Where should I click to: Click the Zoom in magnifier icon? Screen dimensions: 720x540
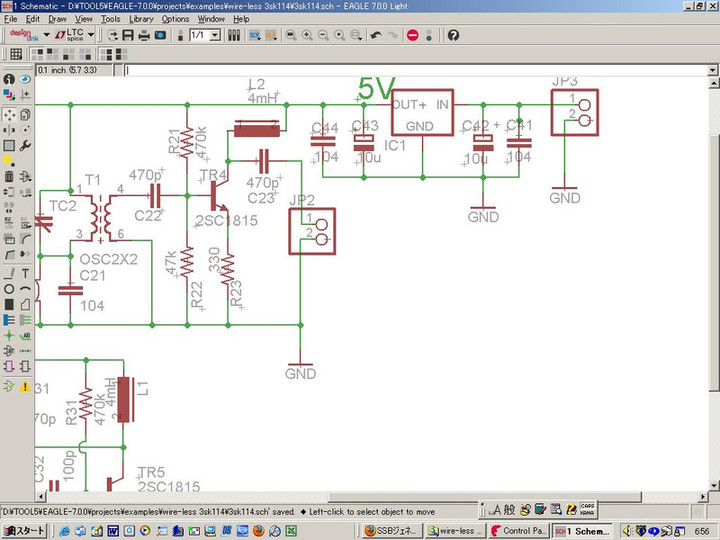307,35
